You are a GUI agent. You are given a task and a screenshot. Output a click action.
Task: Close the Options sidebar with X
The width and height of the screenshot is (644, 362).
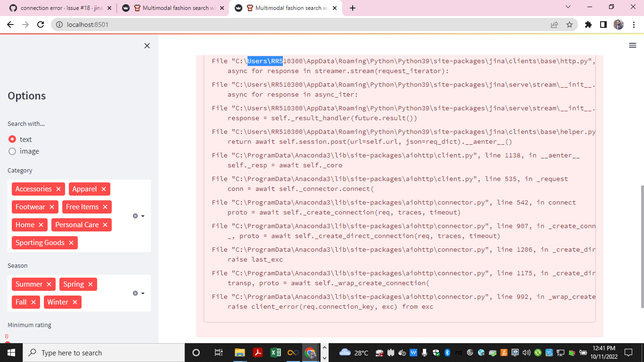click(x=147, y=46)
